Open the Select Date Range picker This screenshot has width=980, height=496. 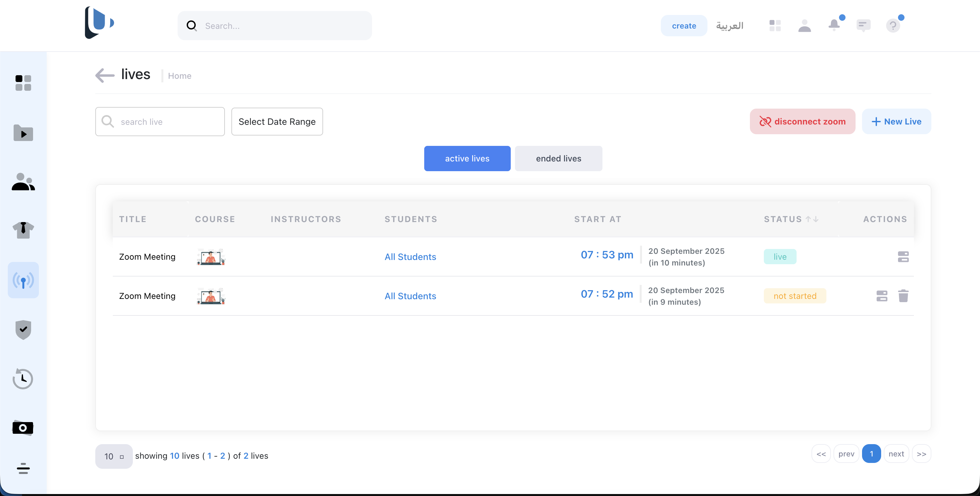(277, 122)
